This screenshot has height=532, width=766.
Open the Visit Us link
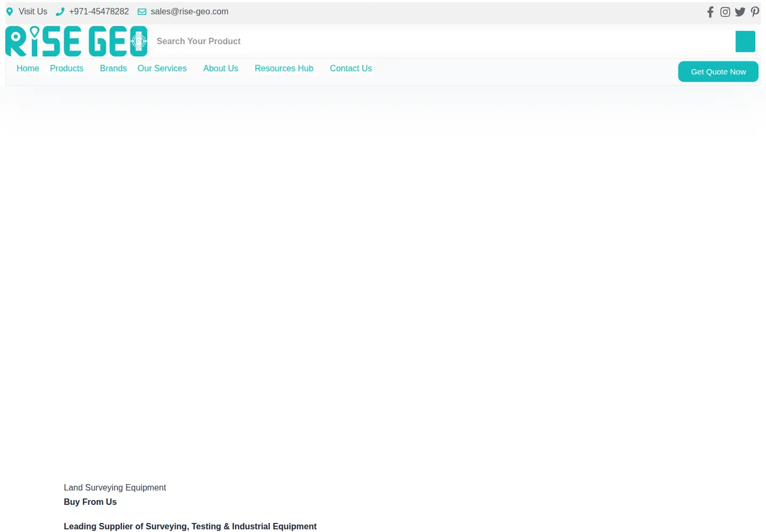[x=33, y=12]
